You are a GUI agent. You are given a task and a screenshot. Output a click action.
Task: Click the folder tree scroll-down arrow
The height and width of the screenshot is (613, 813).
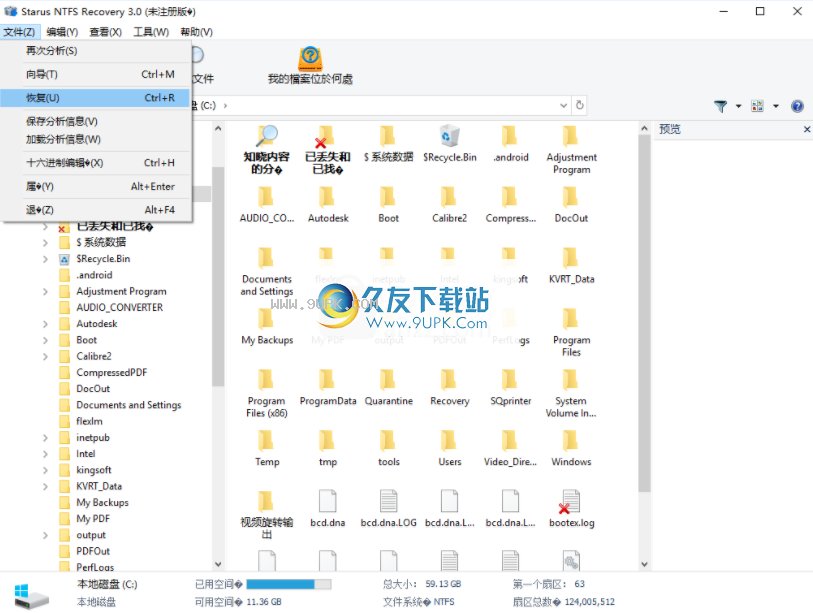coord(218,564)
